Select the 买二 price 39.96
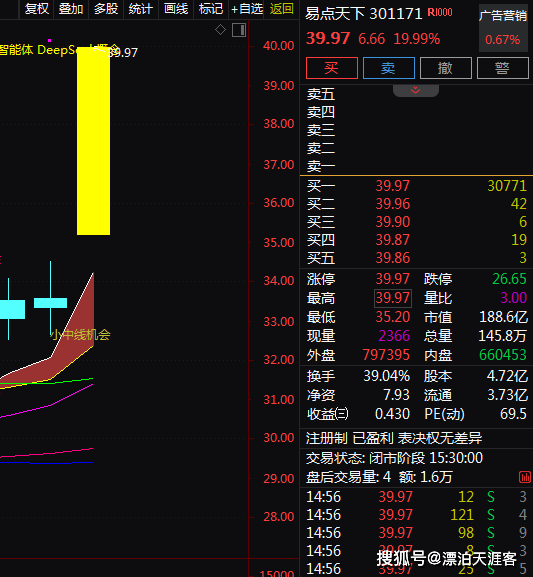 (392, 204)
